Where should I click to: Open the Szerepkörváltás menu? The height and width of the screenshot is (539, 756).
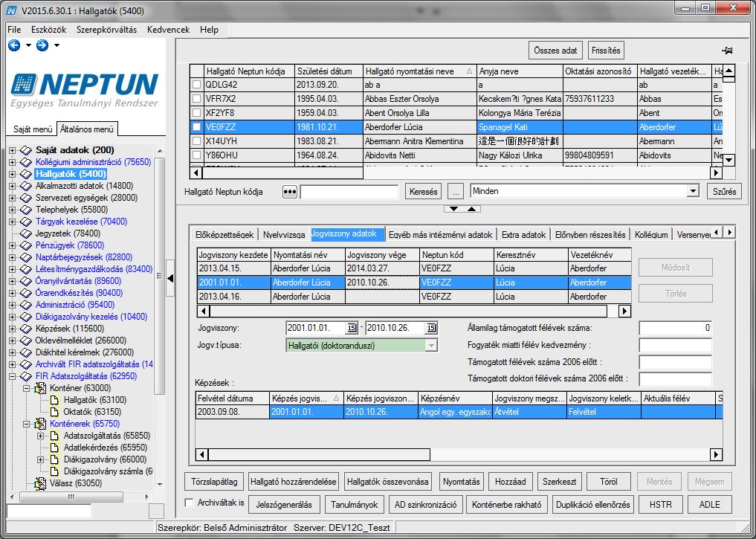[x=106, y=30]
